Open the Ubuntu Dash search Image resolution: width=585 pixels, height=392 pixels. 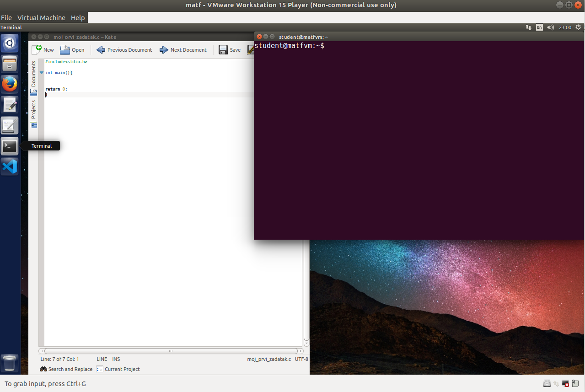pos(10,43)
